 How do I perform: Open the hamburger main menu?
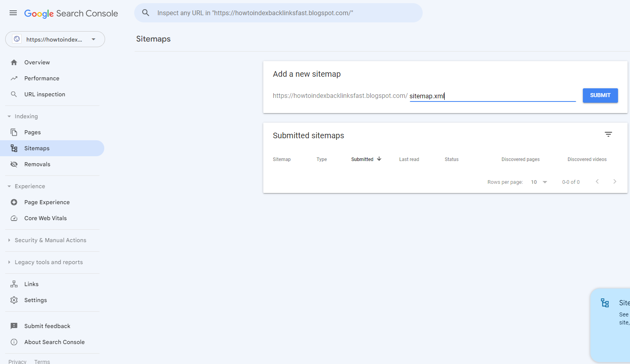[x=13, y=13]
